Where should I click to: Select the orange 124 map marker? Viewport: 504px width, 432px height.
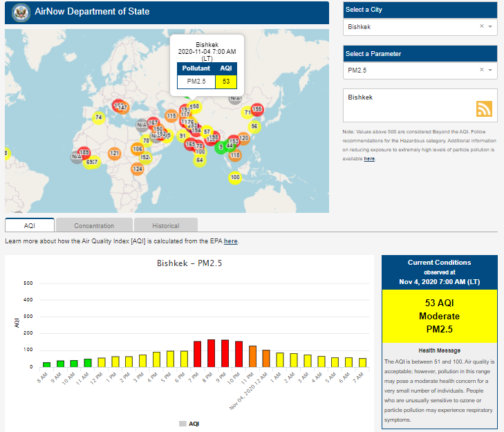point(138,169)
